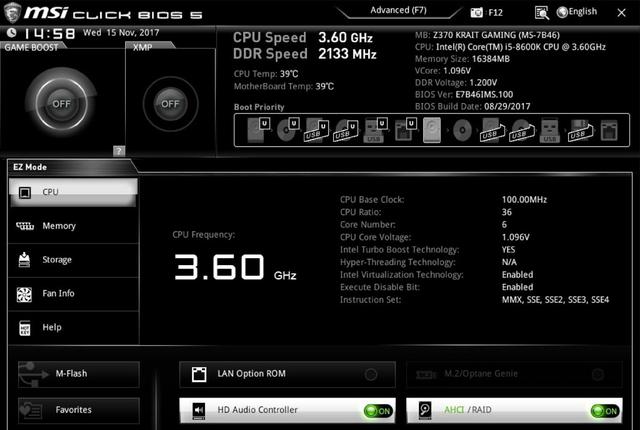Turn on the GAME BOOST knob

click(61, 104)
